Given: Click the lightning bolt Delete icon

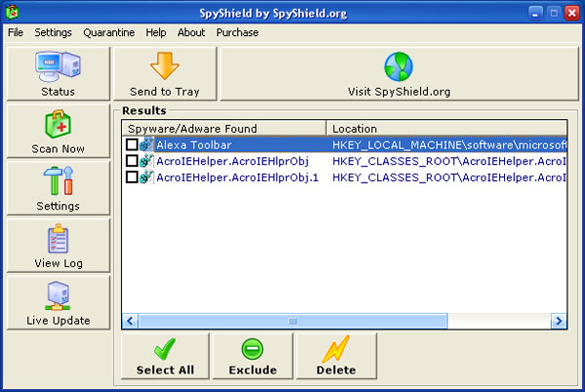Looking at the screenshot, I should 336,349.
